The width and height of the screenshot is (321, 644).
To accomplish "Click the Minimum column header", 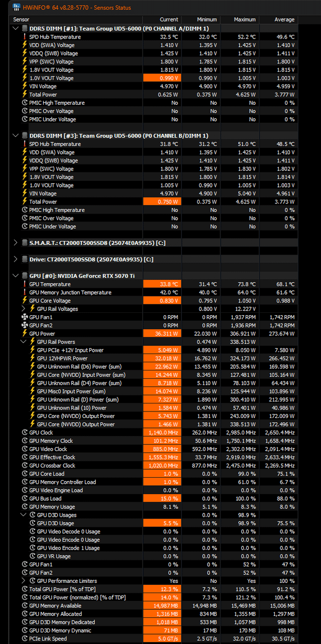I will (x=201, y=20).
